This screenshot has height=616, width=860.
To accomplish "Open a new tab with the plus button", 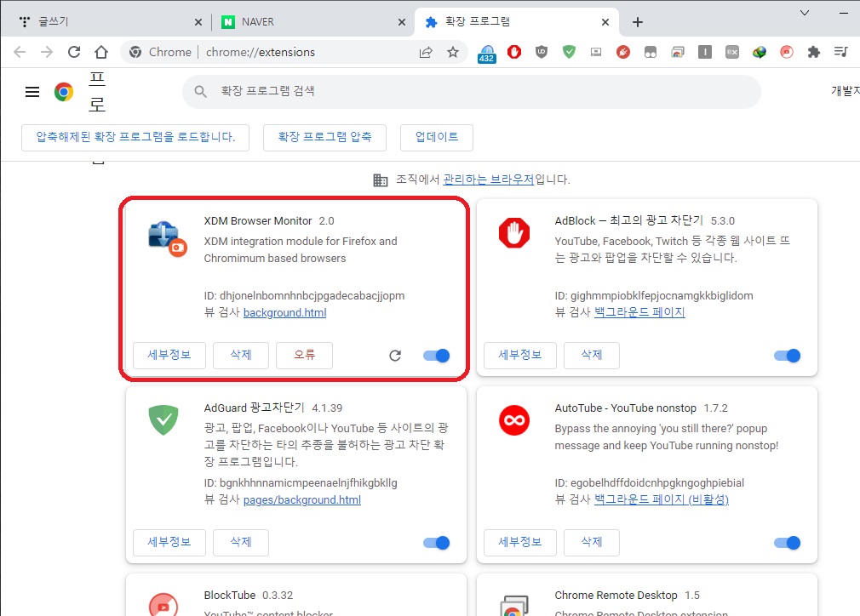I will pos(637,22).
